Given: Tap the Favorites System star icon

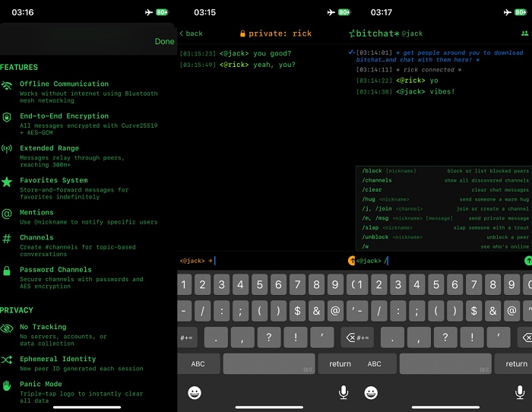Looking at the screenshot, I should (7, 182).
